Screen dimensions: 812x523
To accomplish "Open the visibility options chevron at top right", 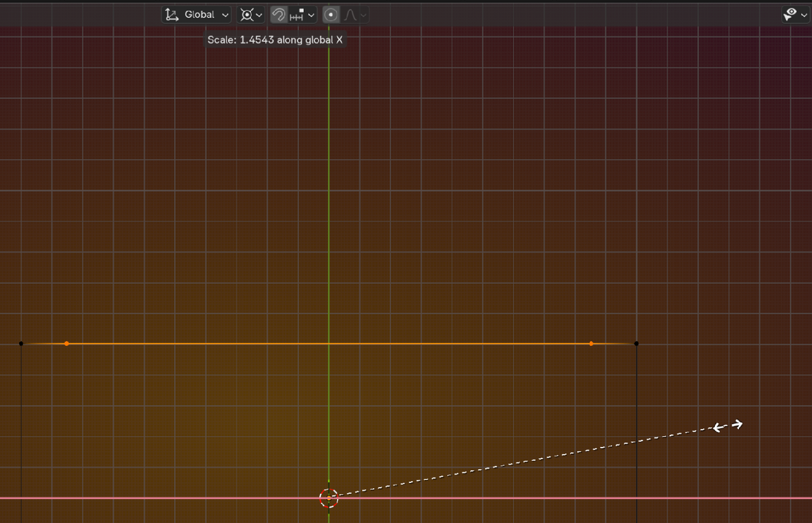I will pyautogui.click(x=804, y=15).
